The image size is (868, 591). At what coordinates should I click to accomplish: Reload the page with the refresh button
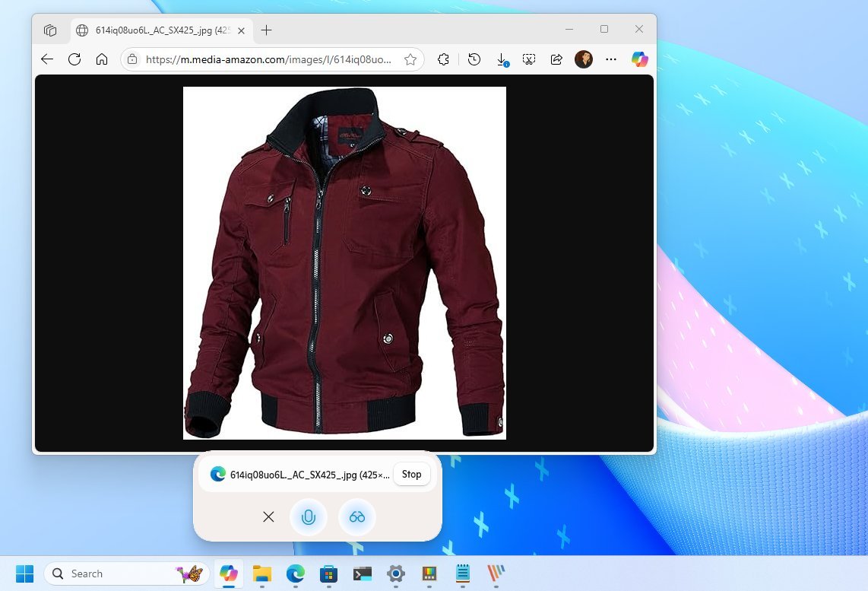click(x=74, y=59)
